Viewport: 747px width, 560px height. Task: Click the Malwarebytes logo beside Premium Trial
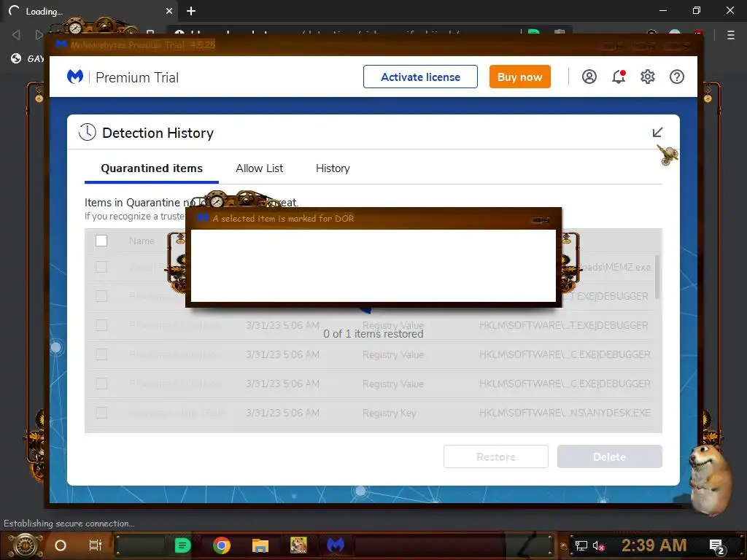pos(75,77)
